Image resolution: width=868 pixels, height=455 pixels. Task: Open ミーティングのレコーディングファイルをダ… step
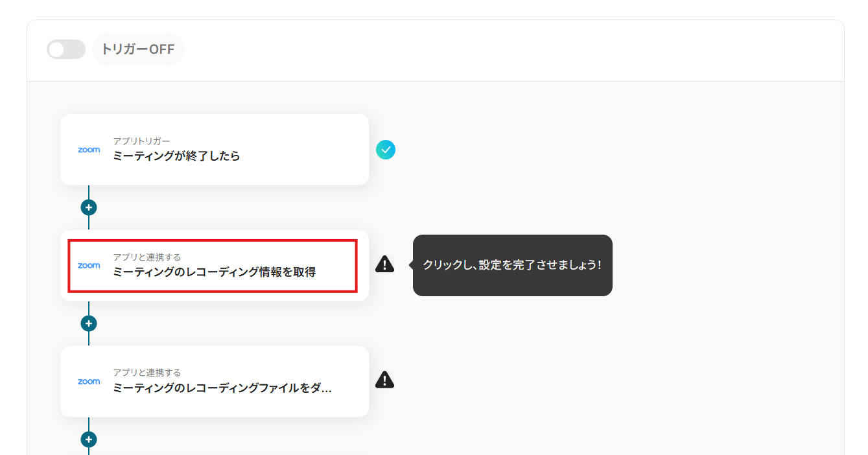tap(215, 381)
